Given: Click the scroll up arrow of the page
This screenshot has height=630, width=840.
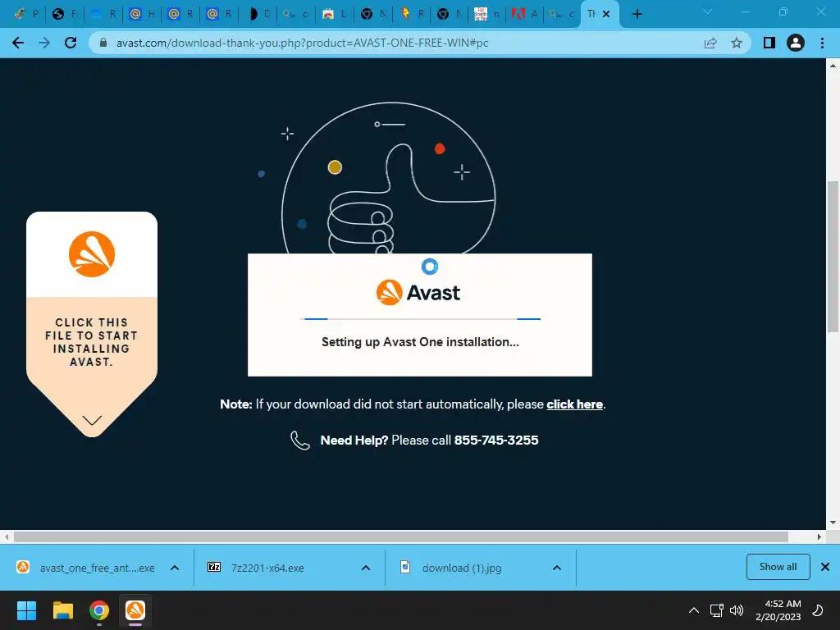Looking at the screenshot, I should pos(833,66).
